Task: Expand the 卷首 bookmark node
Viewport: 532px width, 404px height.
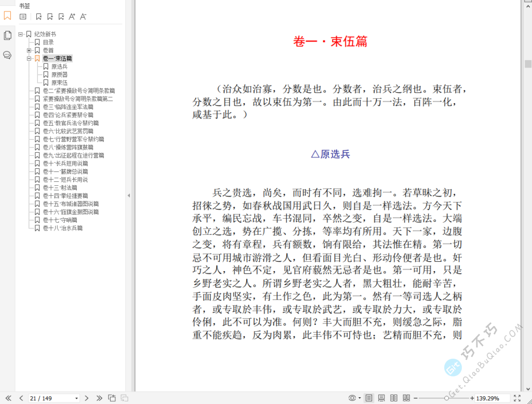Action: click(30, 50)
